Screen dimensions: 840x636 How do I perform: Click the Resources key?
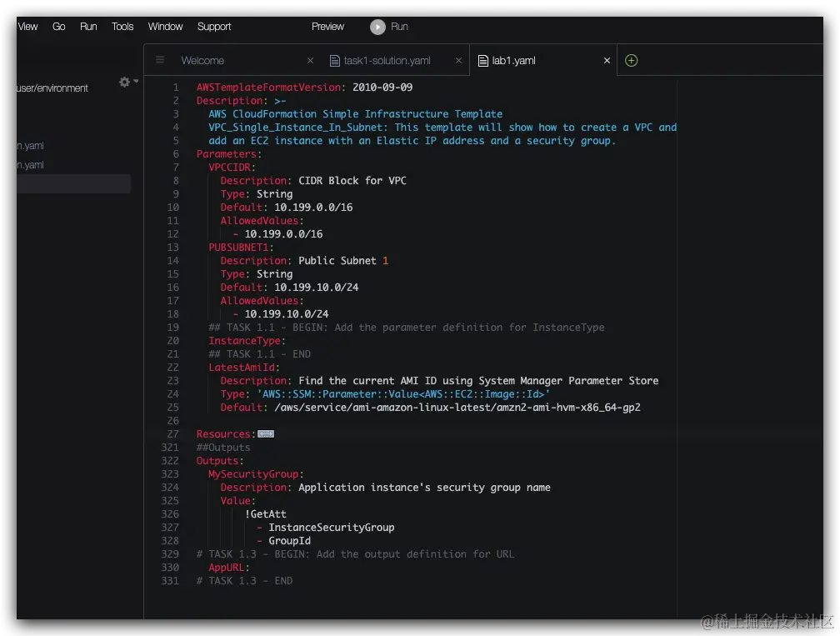tap(223, 434)
